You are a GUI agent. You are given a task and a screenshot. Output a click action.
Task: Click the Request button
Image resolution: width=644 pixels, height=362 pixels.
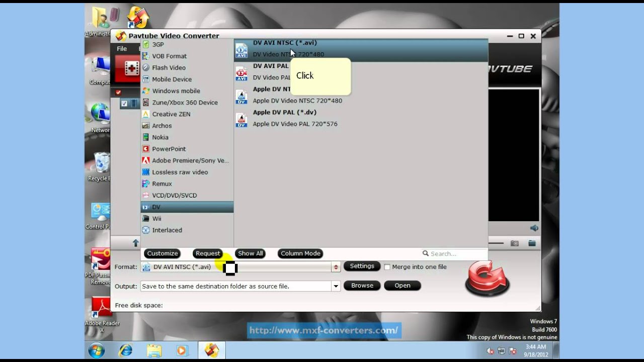click(208, 253)
